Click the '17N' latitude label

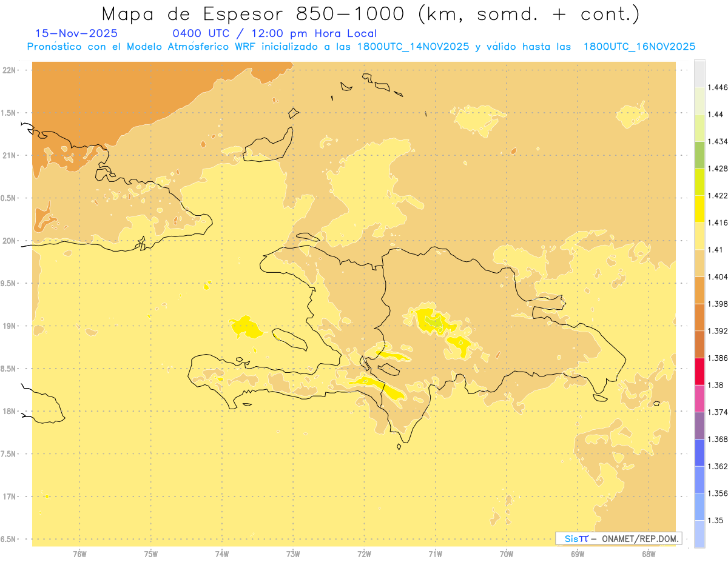pos(9,497)
